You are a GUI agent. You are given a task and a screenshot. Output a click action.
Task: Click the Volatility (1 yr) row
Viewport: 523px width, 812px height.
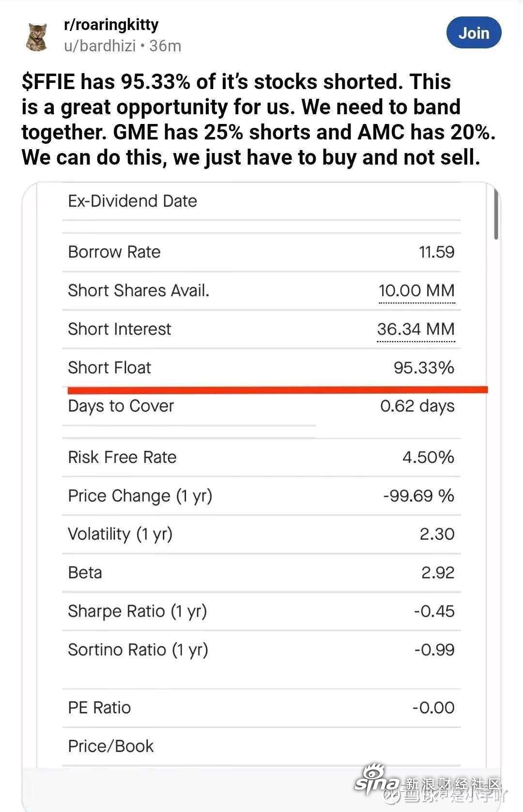pos(261,534)
